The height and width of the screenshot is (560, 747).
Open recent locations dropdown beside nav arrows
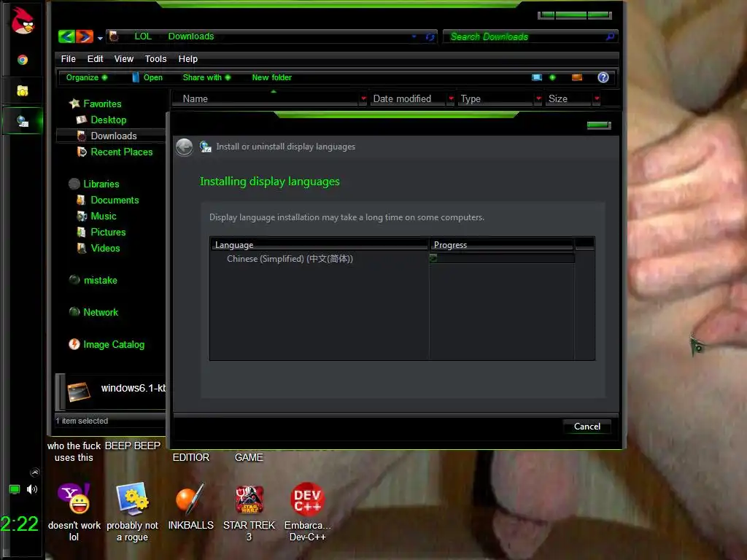[x=100, y=38]
